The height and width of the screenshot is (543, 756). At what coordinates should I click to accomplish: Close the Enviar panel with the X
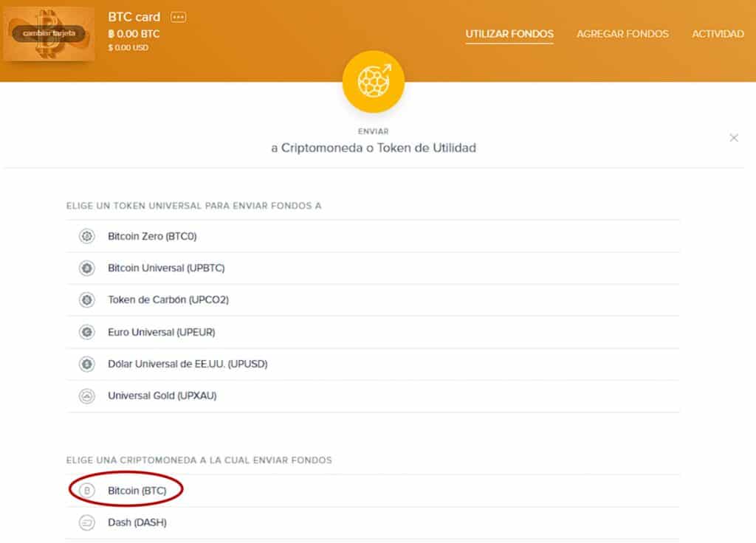pos(734,138)
